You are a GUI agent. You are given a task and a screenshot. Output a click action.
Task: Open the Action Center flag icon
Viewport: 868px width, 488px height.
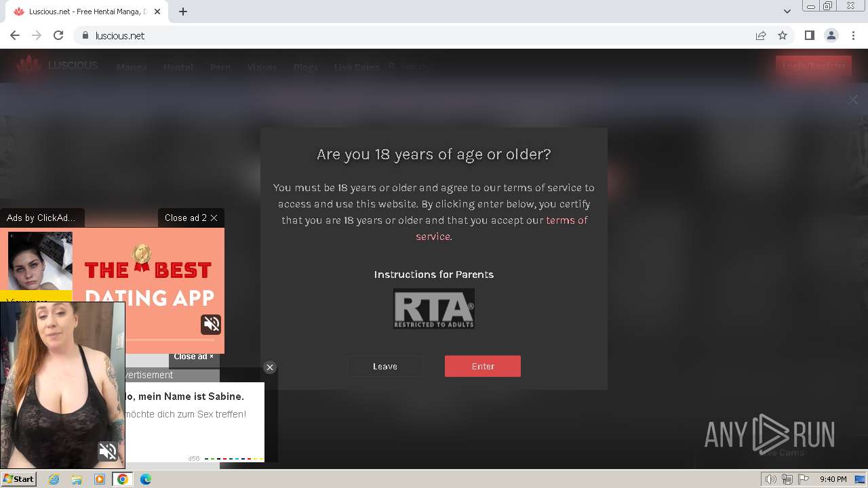click(x=804, y=479)
